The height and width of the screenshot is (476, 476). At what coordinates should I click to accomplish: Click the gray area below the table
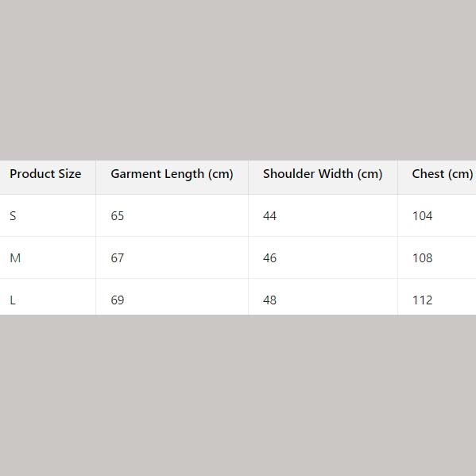pyautogui.click(x=238, y=395)
